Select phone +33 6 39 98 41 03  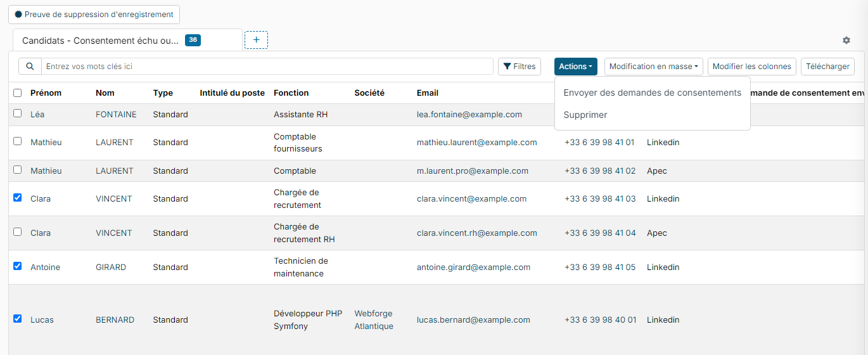click(600, 199)
